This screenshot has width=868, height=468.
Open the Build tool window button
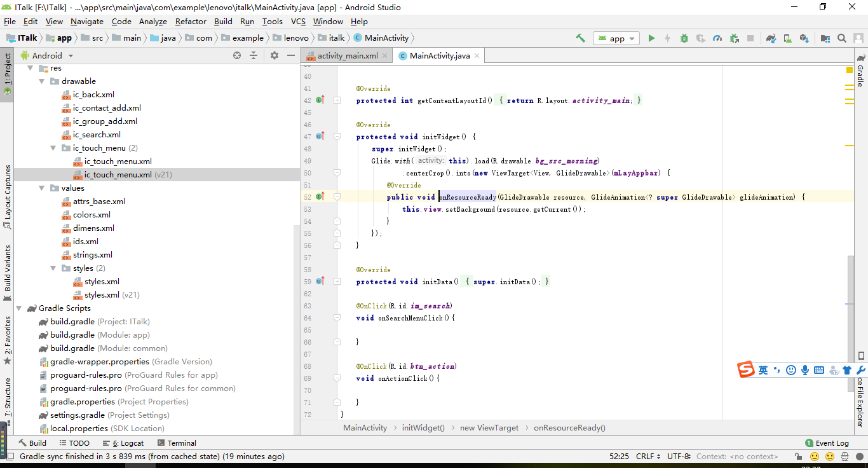click(32, 443)
